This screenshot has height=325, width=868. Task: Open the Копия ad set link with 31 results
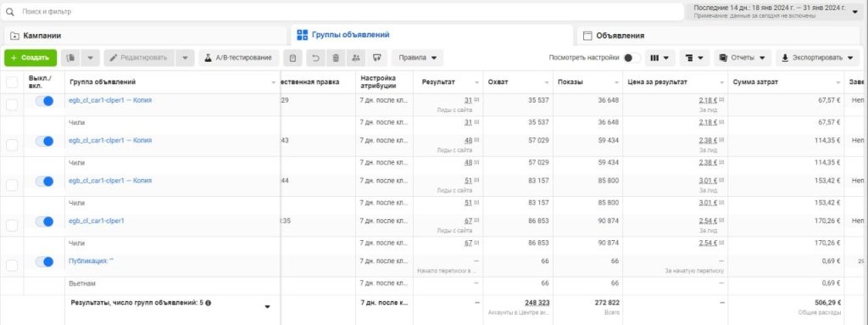click(110, 100)
